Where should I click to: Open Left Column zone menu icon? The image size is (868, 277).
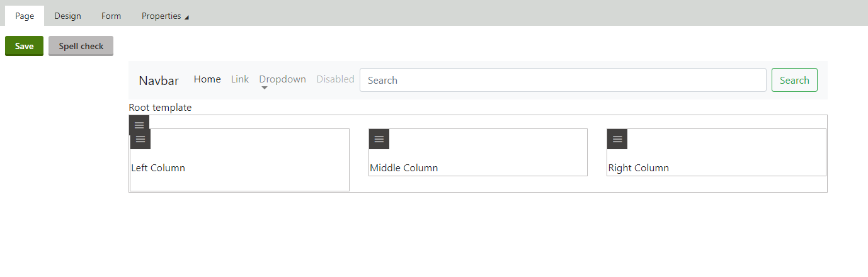140,139
